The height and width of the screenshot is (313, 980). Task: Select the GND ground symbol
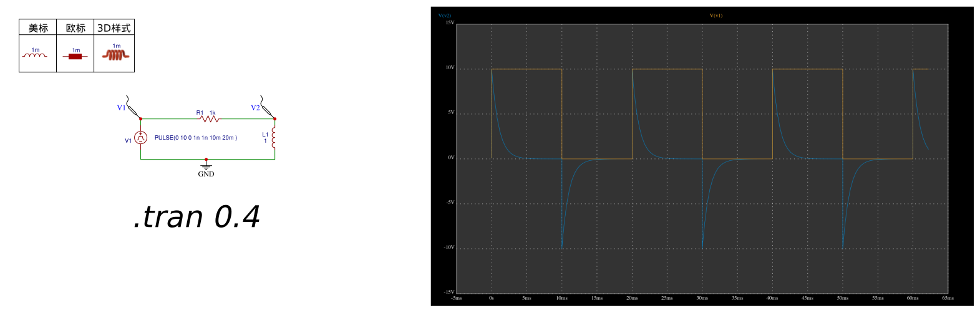point(206,166)
